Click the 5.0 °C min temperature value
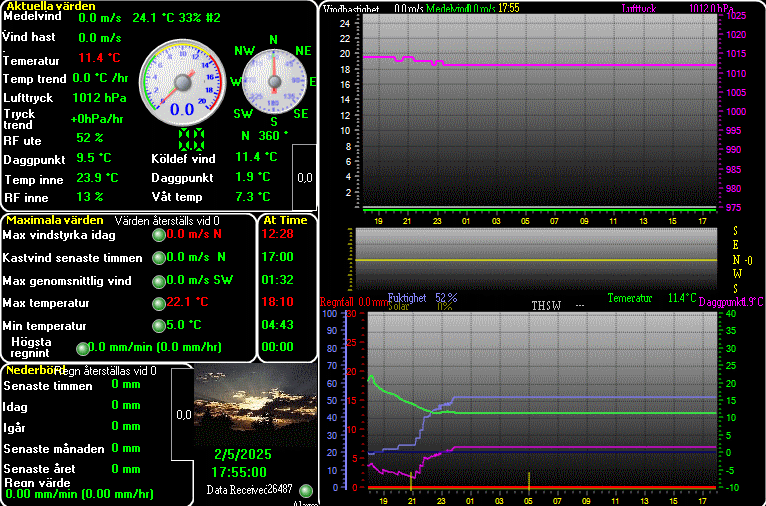 pyautogui.click(x=184, y=325)
